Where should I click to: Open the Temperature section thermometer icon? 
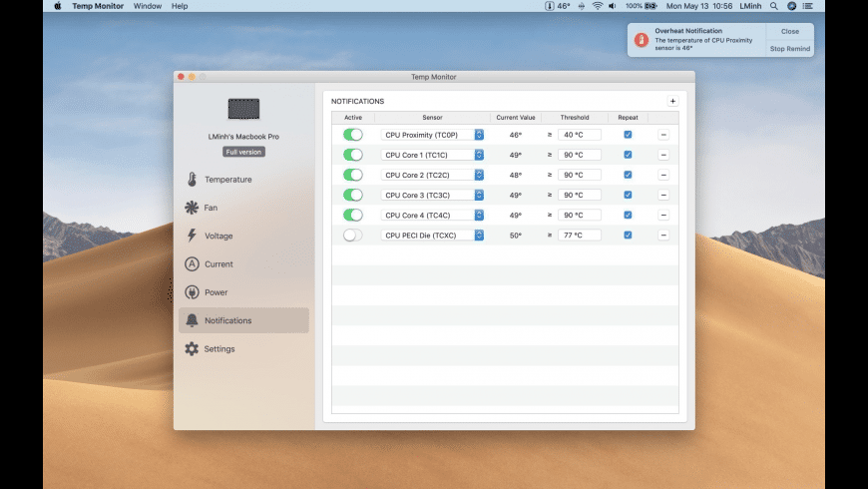click(192, 180)
